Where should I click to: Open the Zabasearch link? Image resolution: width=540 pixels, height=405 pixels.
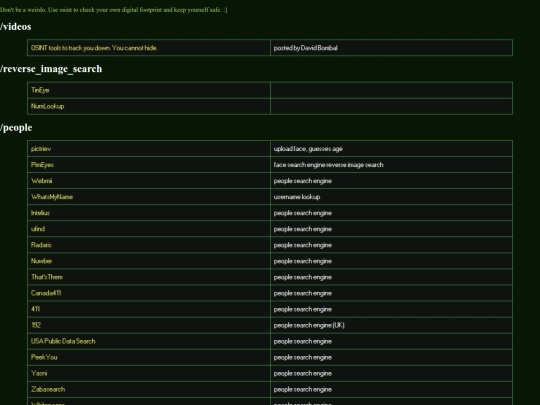(x=48, y=389)
